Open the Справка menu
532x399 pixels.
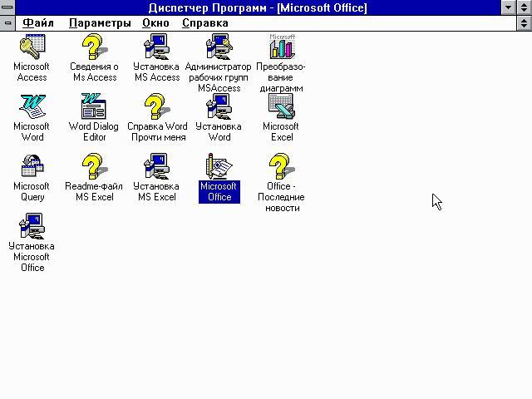coord(205,23)
